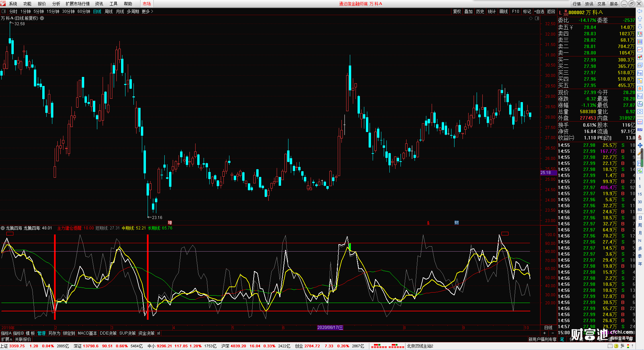Open the 报价 menu
The image size is (644, 350).
point(42,4)
